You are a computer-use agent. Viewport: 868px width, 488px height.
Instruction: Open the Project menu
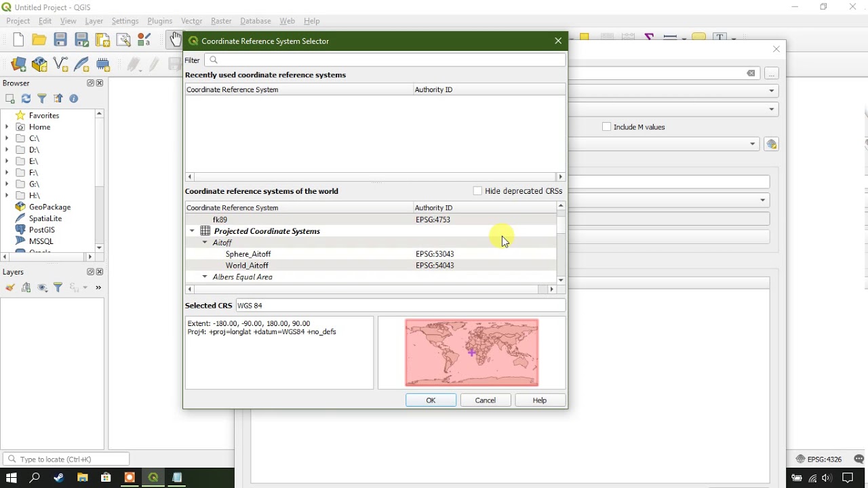[x=18, y=21]
